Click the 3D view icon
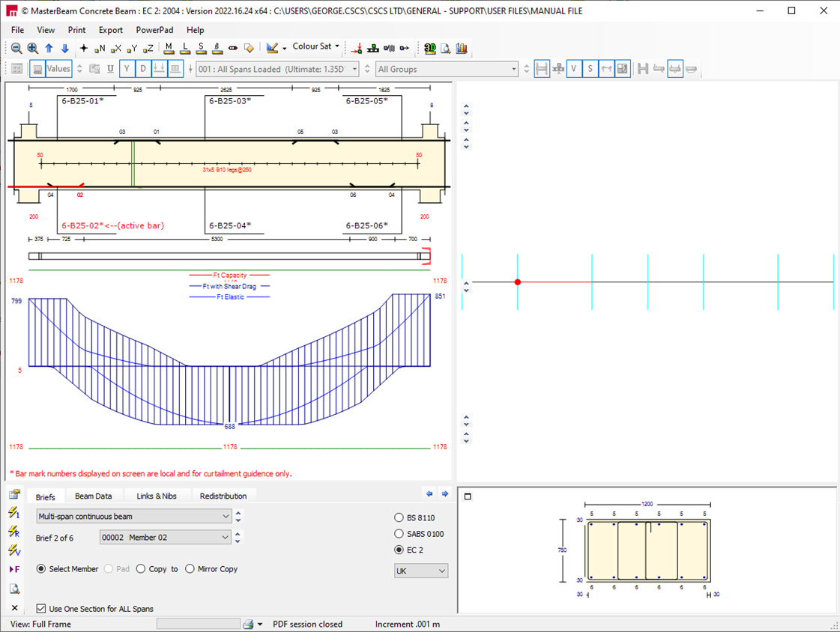840x632 pixels. (x=429, y=48)
